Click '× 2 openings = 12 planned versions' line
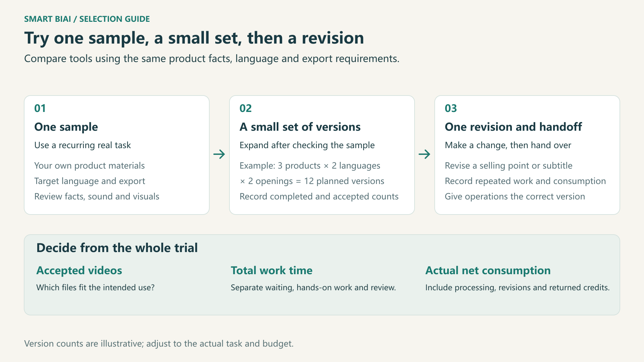Image resolution: width=644 pixels, height=362 pixels. [312, 181]
